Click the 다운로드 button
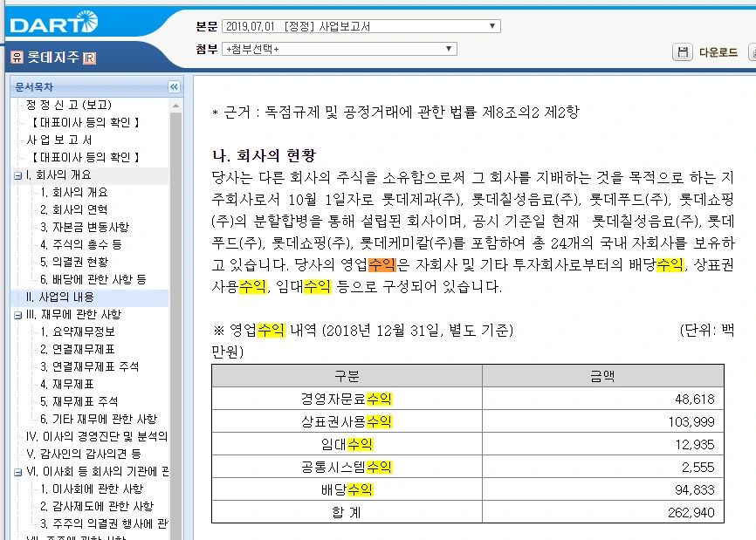This screenshot has width=756, height=540. (718, 52)
